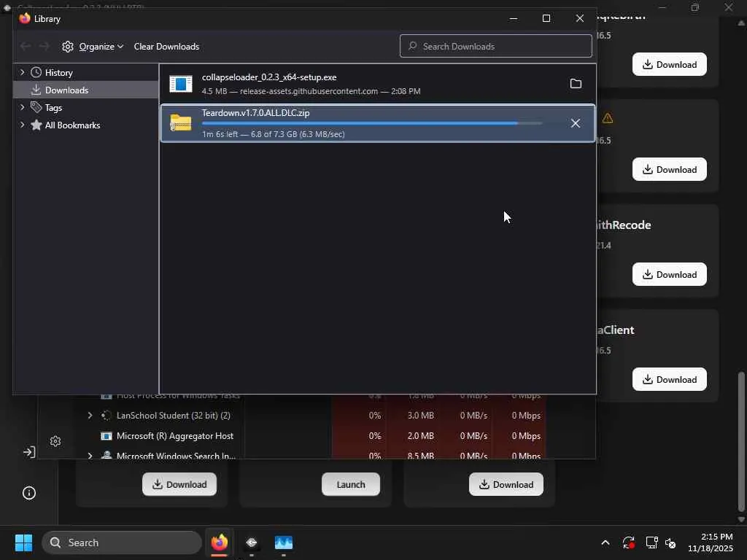Click the top-right Download button in CollapseLoader
Screen dimensions: 747x560
tap(670, 64)
